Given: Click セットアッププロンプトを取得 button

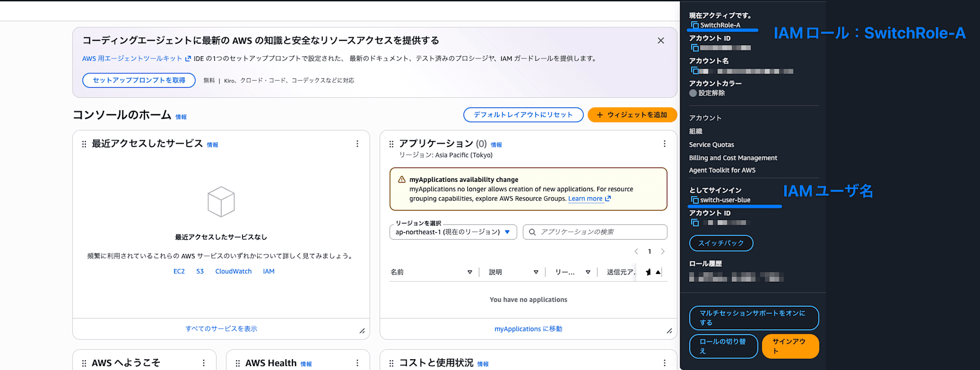Looking at the screenshot, I should pyautogui.click(x=139, y=80).
